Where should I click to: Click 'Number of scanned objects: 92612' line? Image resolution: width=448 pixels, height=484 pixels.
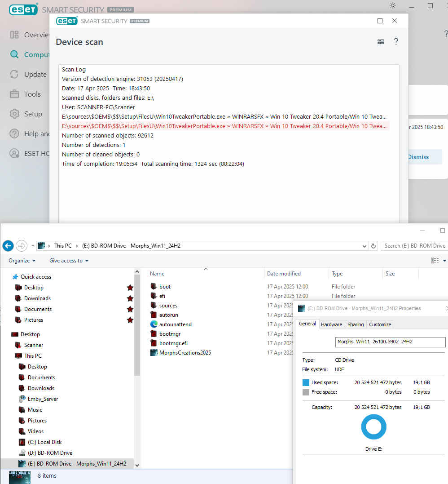click(x=108, y=136)
